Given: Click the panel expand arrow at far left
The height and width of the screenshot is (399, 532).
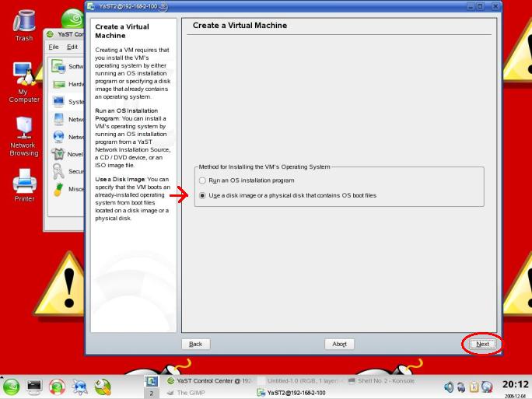Looking at the screenshot, I should coord(2,376).
